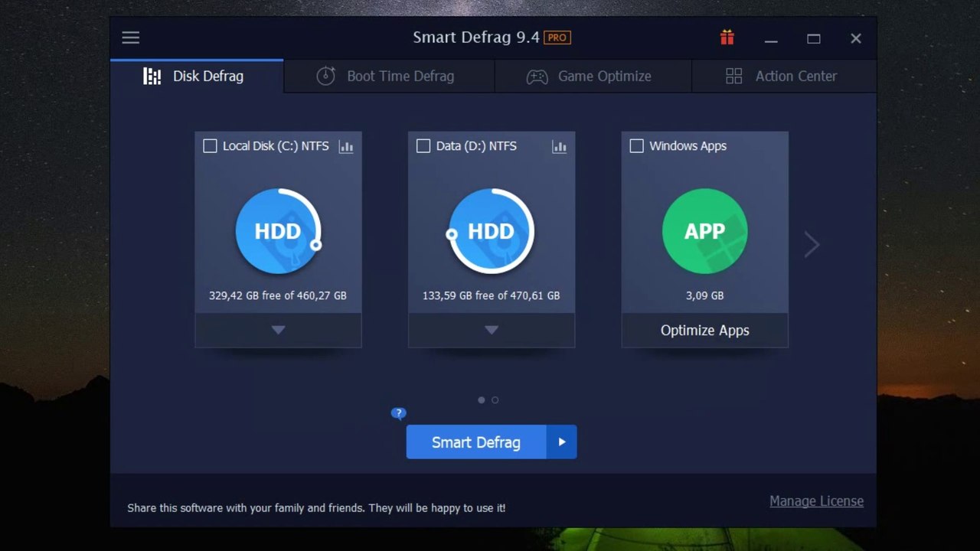Close the Smart Defrag window
The image size is (980, 551).
click(x=856, y=38)
